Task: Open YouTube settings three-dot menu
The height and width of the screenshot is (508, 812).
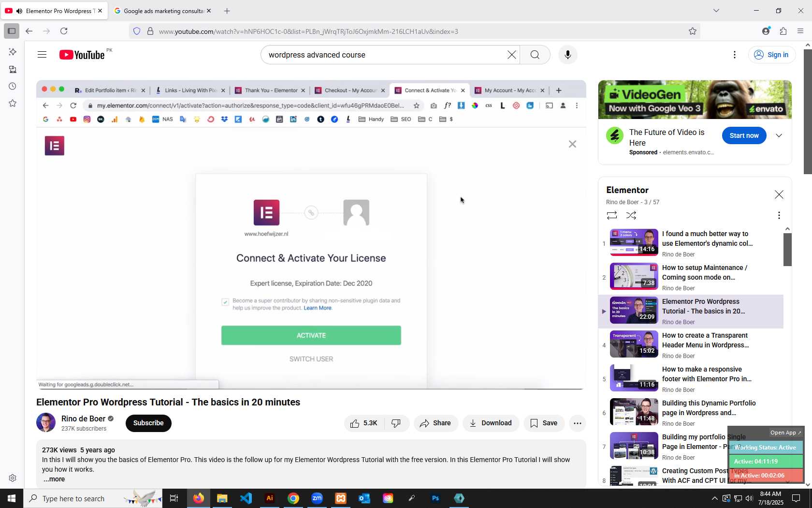Action: click(x=735, y=55)
